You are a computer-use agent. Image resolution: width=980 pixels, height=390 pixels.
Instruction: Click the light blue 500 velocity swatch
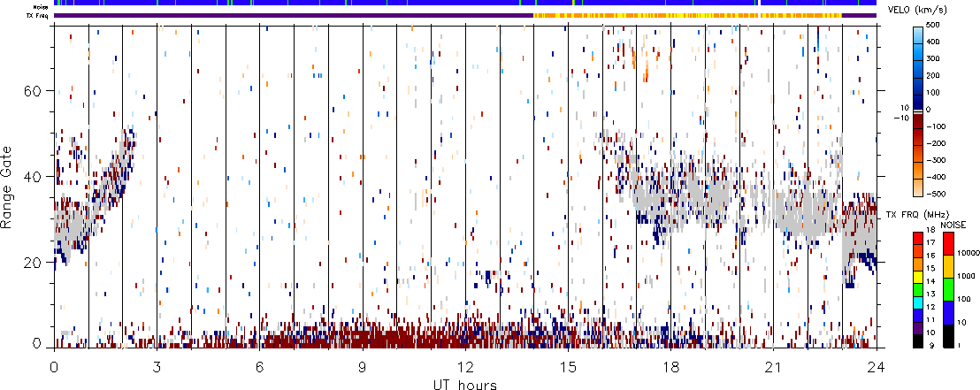[920, 30]
